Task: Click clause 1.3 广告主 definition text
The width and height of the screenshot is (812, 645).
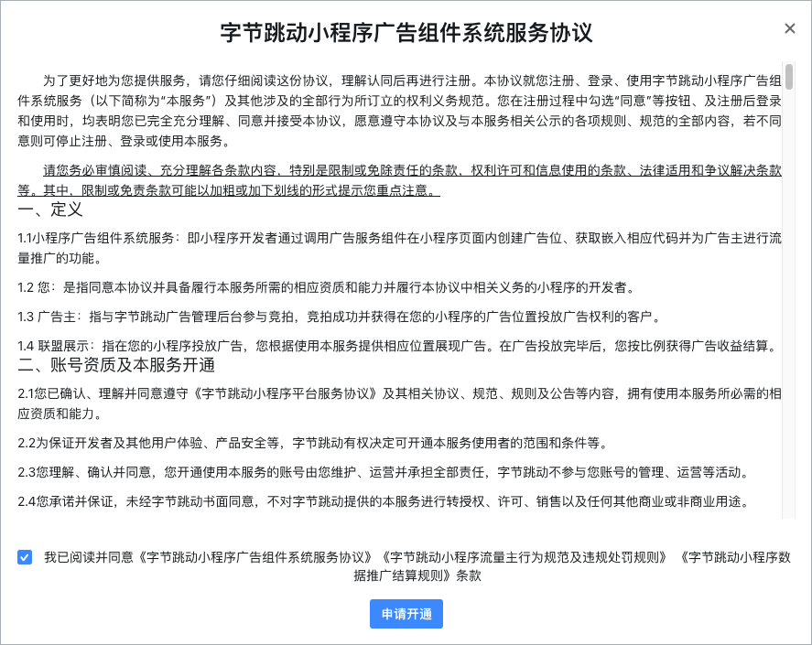Action: pyautogui.click(x=340, y=317)
